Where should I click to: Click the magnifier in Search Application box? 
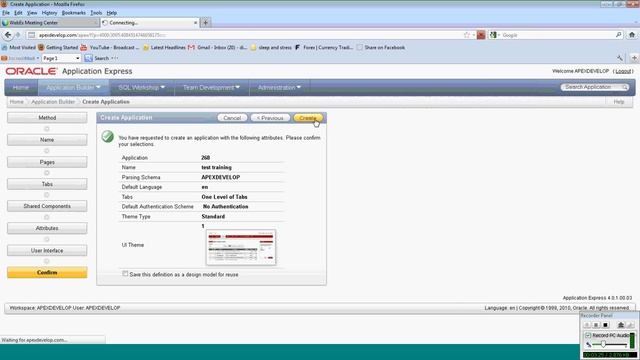click(624, 87)
